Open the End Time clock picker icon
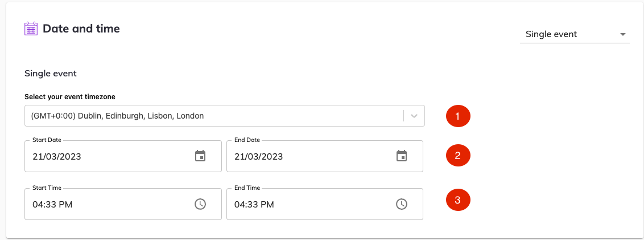Image resolution: width=644 pixels, height=240 pixels. click(401, 204)
